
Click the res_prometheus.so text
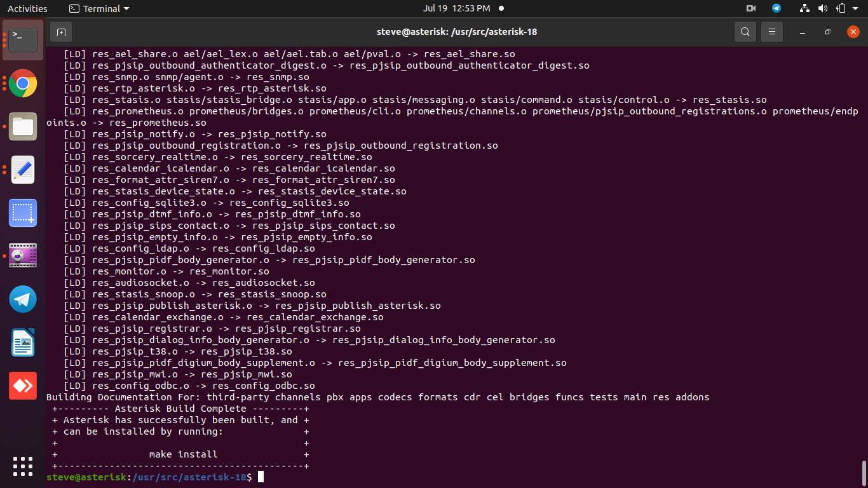[x=158, y=123]
